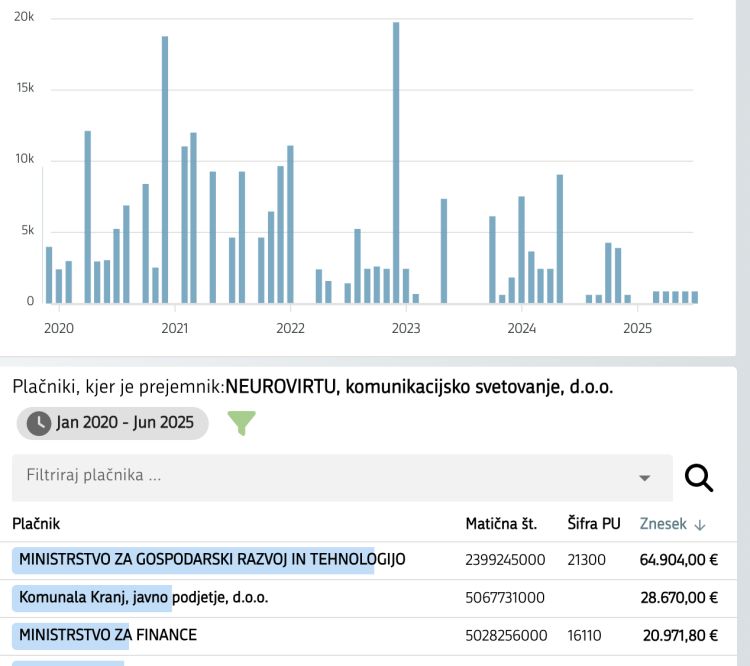
Task: Click the 2024 x-axis label
Action: click(521, 328)
